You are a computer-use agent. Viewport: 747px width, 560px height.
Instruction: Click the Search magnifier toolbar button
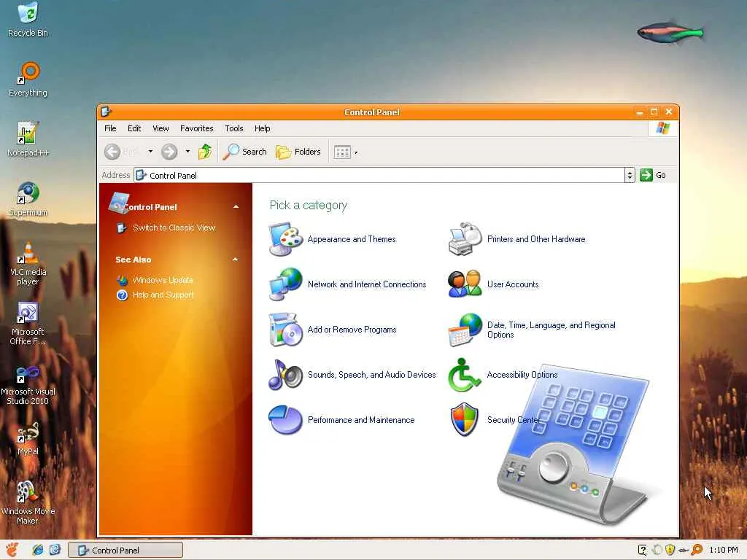click(245, 152)
